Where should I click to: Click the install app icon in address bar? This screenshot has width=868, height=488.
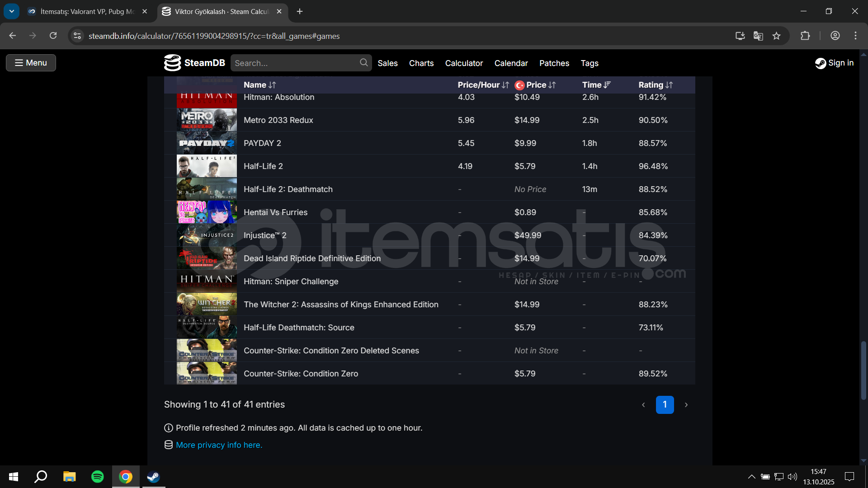[x=740, y=36]
